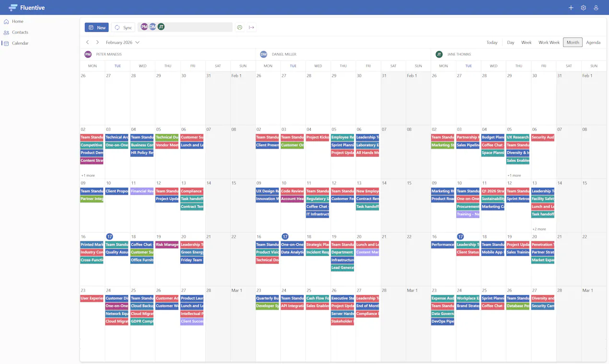Open 'User Experie' event
The height and width of the screenshot is (364, 609).
pyautogui.click(x=92, y=298)
